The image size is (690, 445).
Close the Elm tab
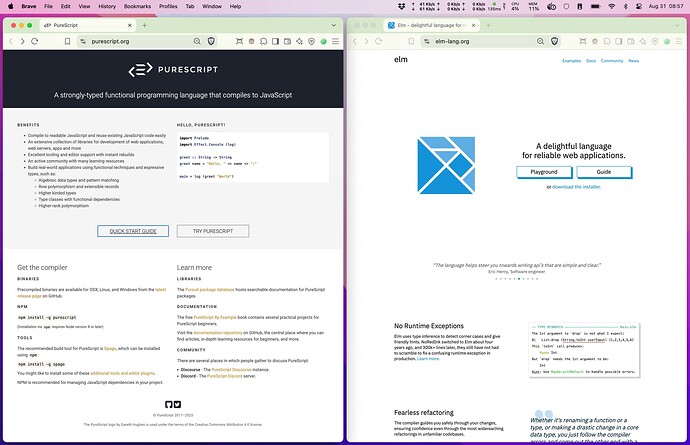click(x=473, y=26)
